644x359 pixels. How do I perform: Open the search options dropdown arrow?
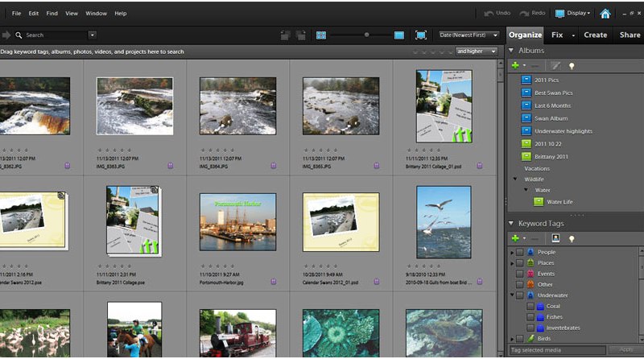point(92,35)
